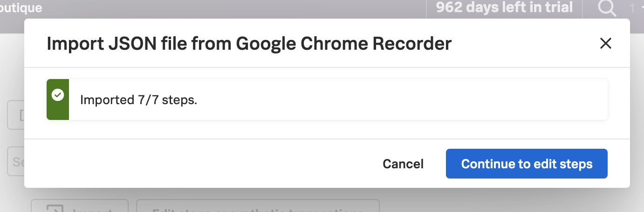Click the search magnifier in header

point(607,8)
